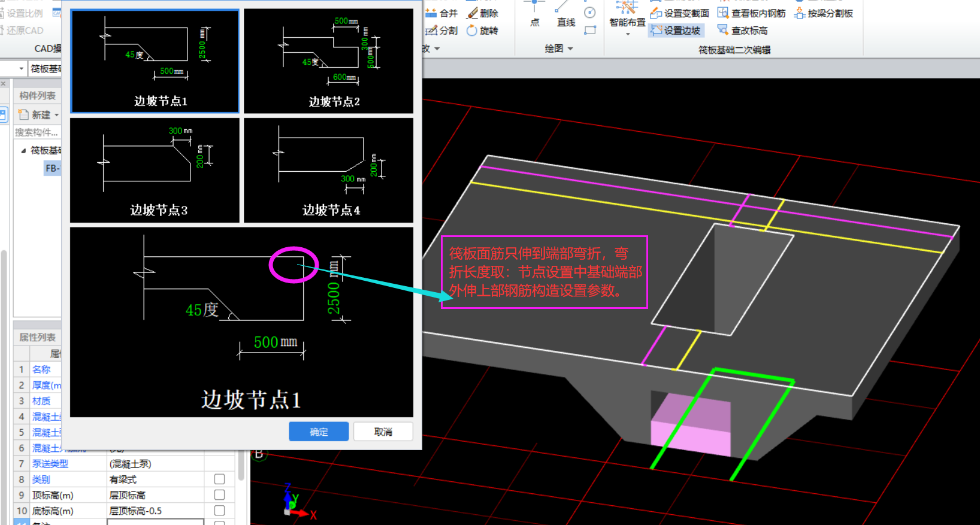Click the 删除 (delete) eraser icon
This screenshot has width=980, height=525.
coord(473,13)
